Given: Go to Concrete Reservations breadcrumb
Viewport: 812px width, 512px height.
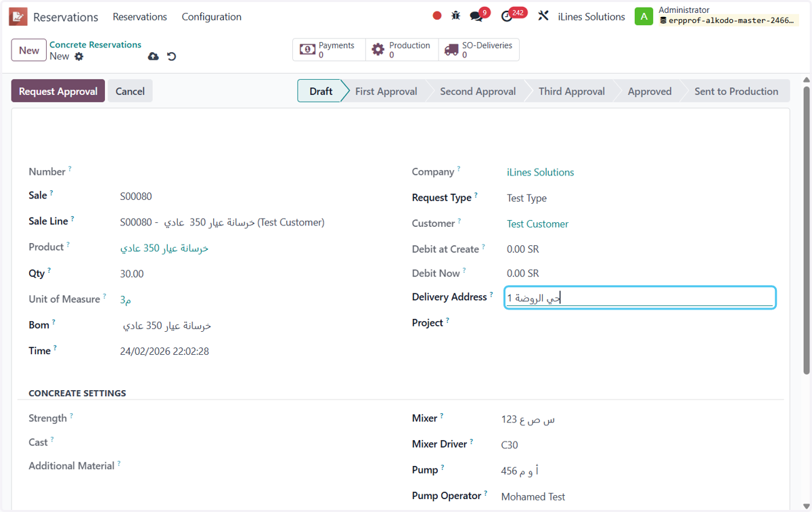Looking at the screenshot, I should point(95,45).
